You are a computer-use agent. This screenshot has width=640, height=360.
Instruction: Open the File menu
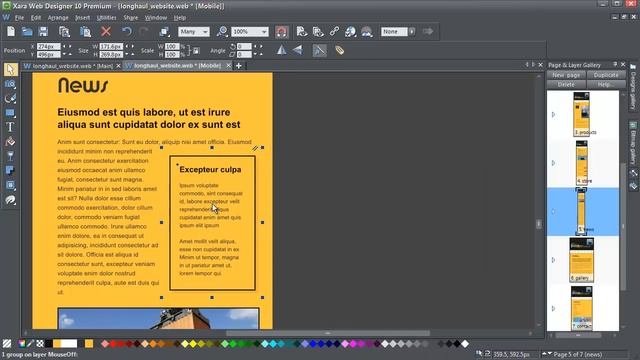coord(19,18)
